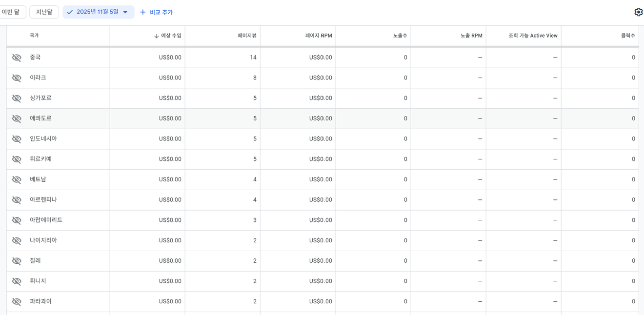Click the eye-off icon beside 에콰도르
Image resolution: width=644 pixels, height=315 pixels.
pos(17,118)
